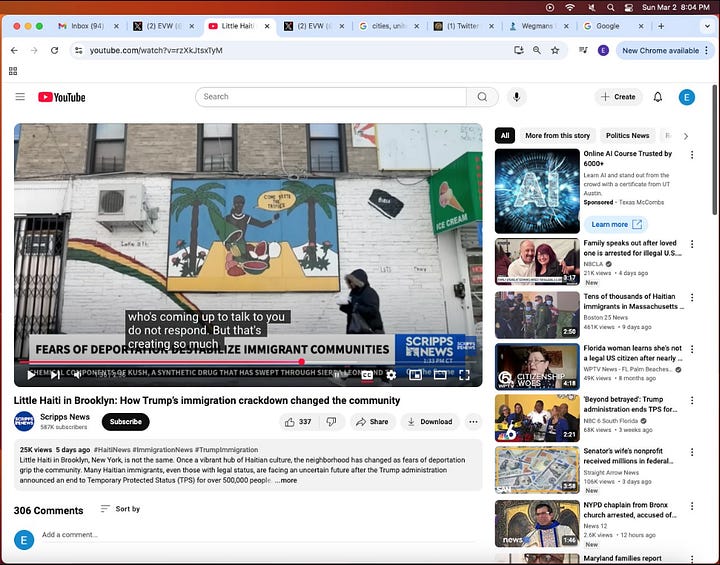Click the YouTube Search box
The width and height of the screenshot is (720, 565).
(331, 97)
